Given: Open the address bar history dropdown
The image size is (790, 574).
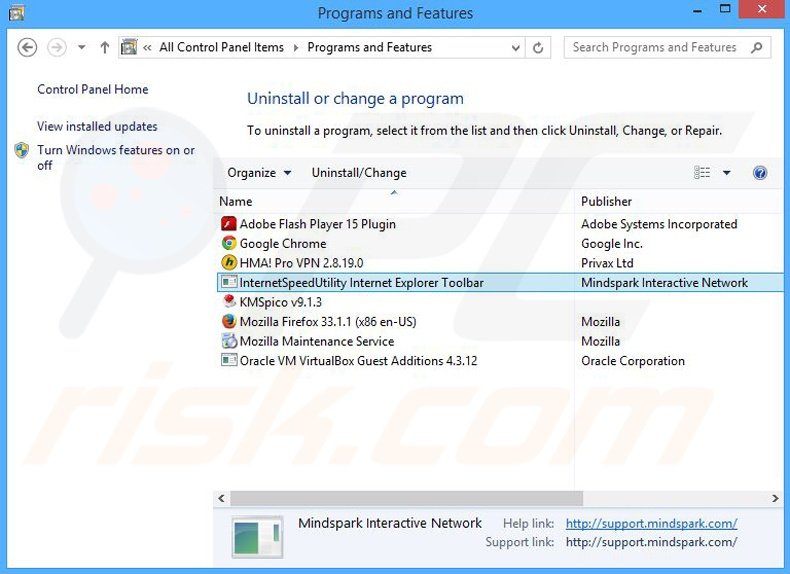Looking at the screenshot, I should coord(515,48).
